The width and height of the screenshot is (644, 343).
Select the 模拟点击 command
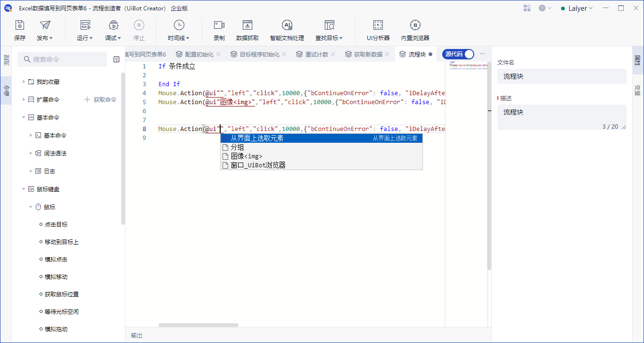(x=56, y=259)
